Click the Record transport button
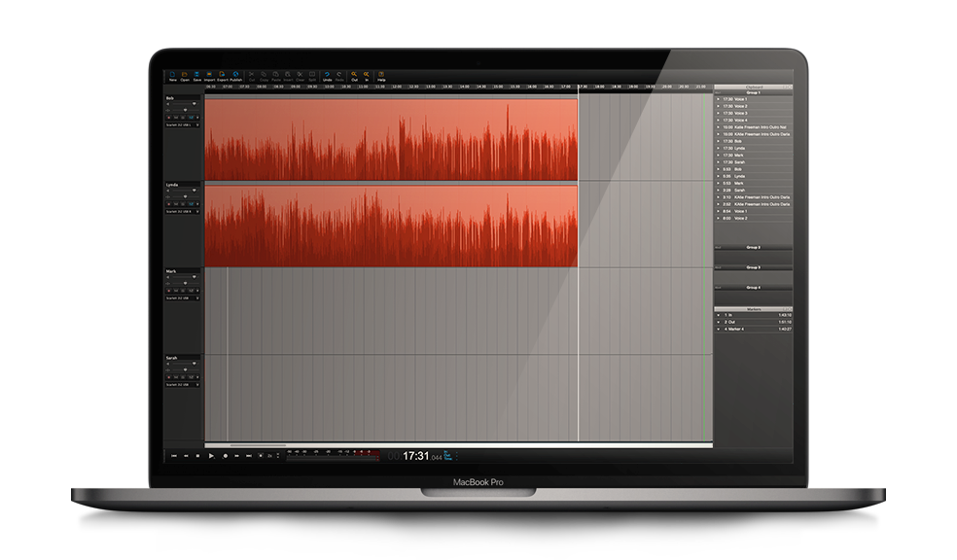Viewport: 957px width, 560px height. [226, 456]
